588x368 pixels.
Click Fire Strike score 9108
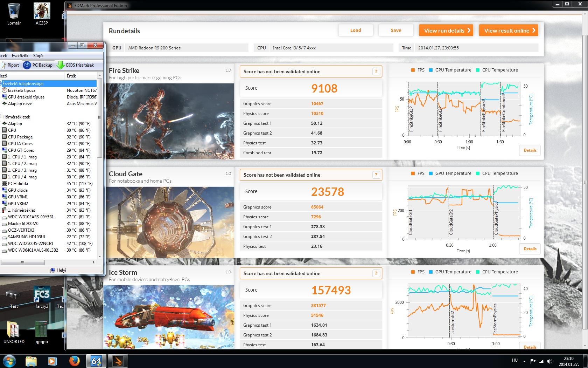coord(324,88)
